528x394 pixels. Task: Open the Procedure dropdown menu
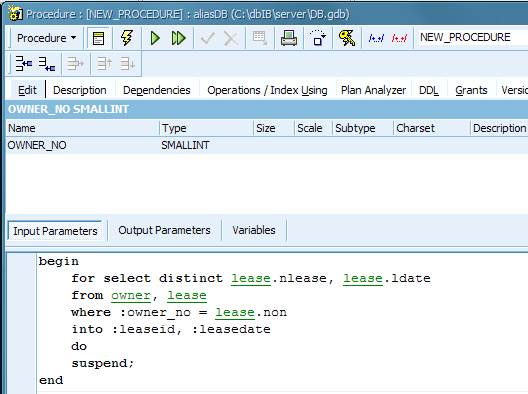click(46, 38)
